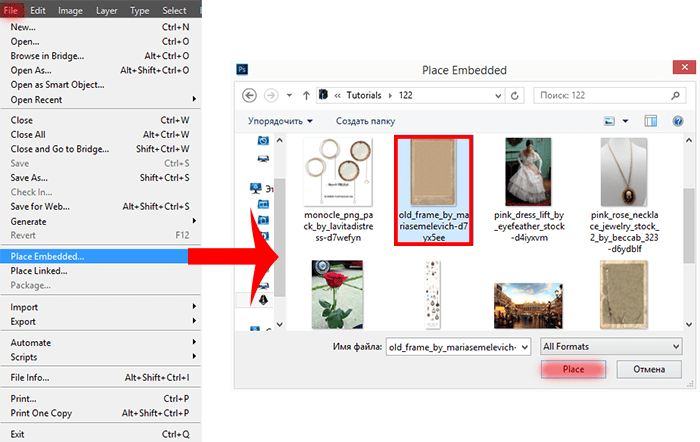700x442 pixels.
Task: Open view options dropdown arrow
Action: (625, 121)
